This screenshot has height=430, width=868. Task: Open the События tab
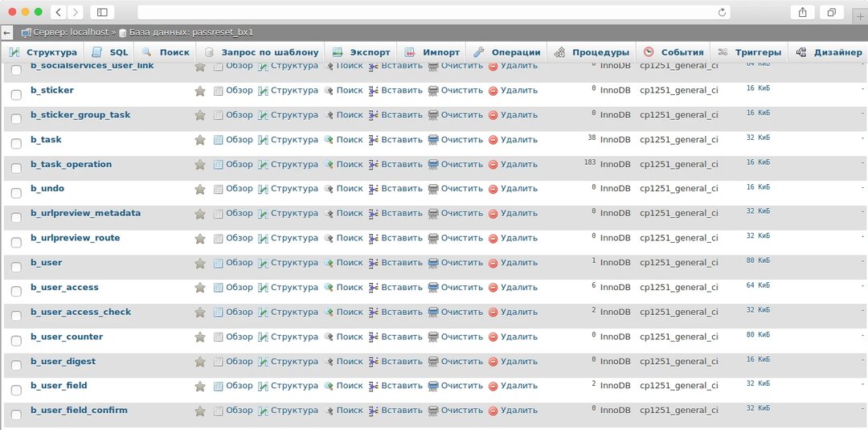pyautogui.click(x=674, y=52)
